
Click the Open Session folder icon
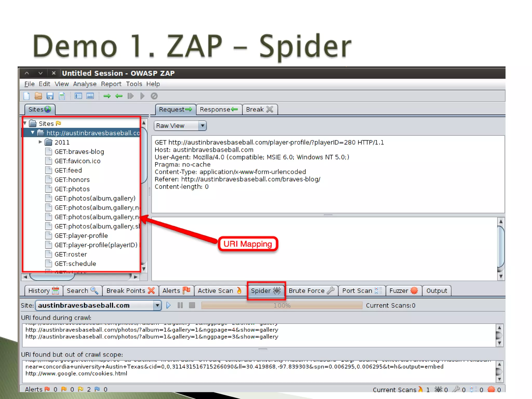(x=38, y=96)
